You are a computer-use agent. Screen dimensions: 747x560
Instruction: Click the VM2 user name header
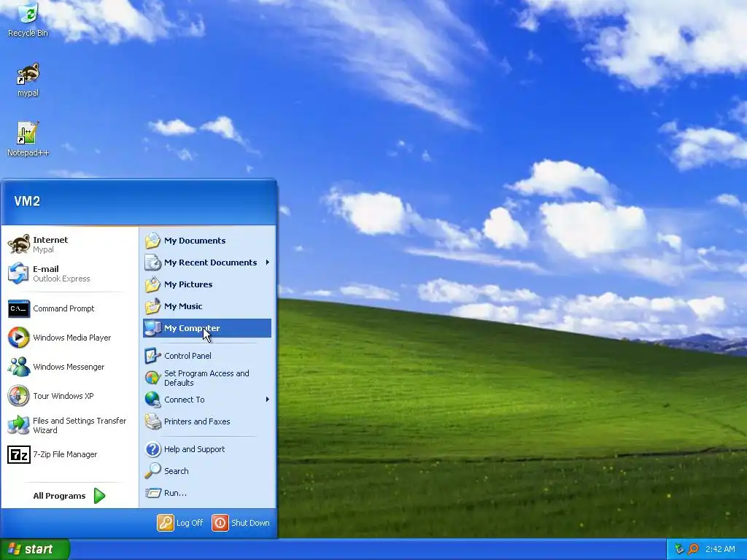pos(27,201)
